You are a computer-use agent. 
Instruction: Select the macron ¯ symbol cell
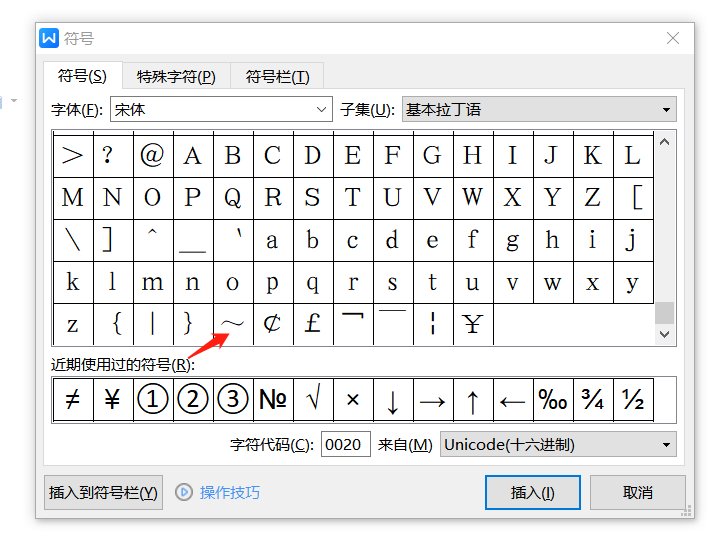click(x=393, y=324)
